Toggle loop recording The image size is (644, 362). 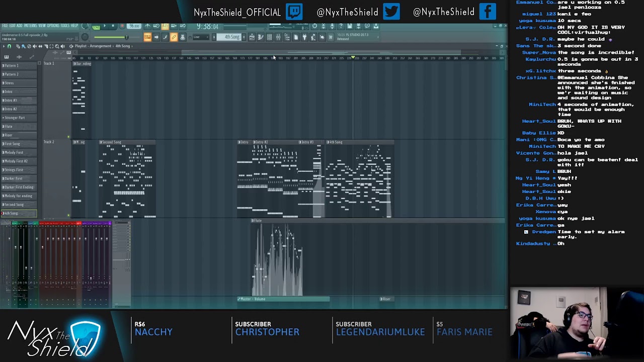point(182,26)
